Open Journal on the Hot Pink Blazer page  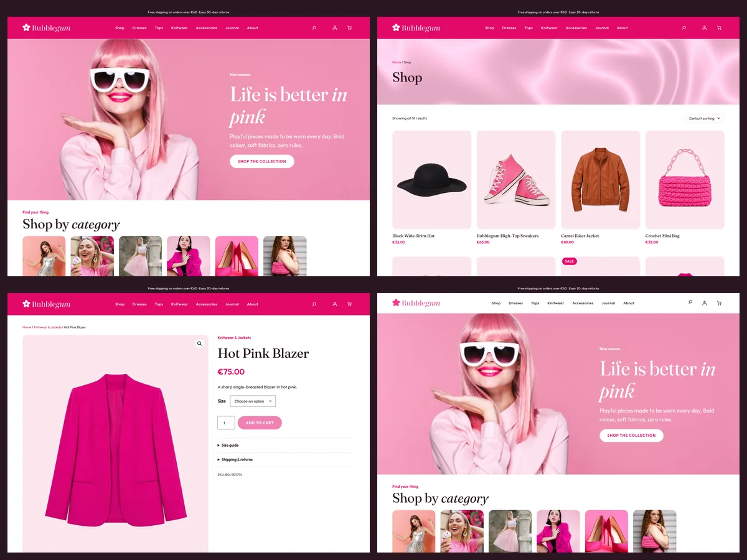(232, 304)
